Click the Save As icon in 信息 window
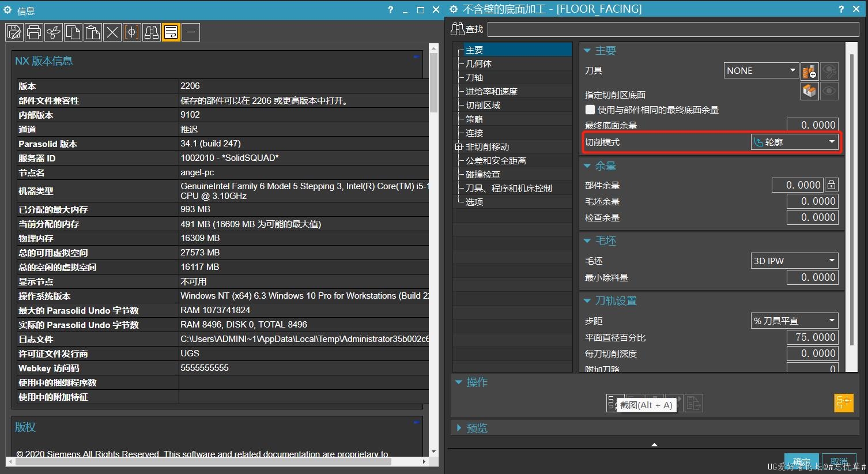The height and width of the screenshot is (474, 868). point(14,32)
